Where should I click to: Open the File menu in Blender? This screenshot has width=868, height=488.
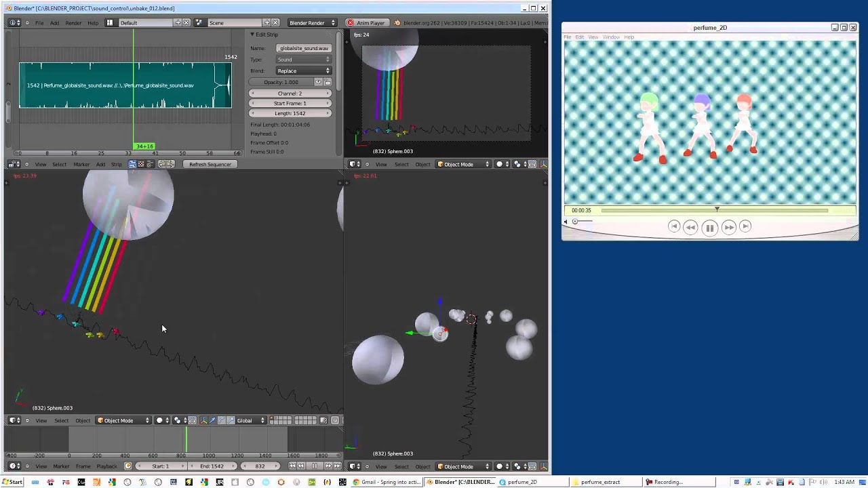39,23
